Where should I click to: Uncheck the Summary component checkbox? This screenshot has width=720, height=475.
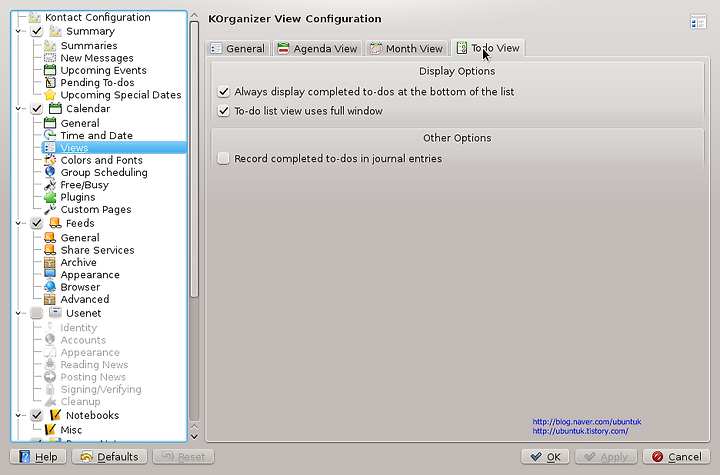point(36,31)
